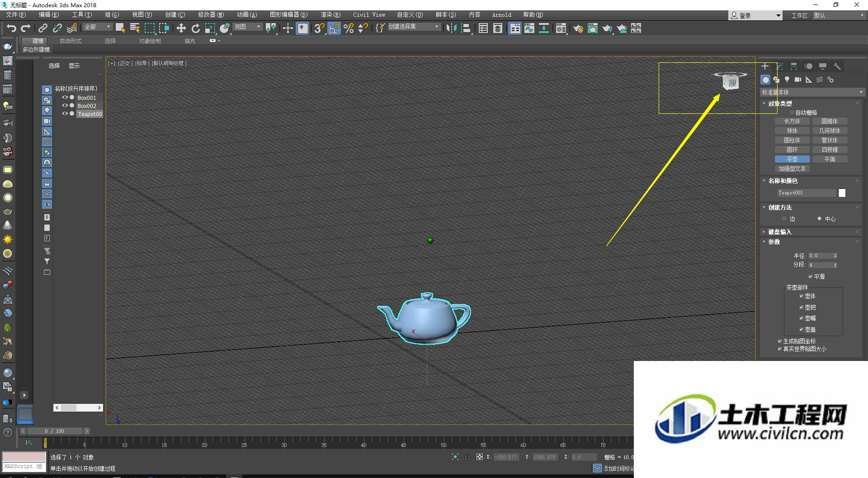
Task: Switch to the 对象绘制 ribbon tab
Action: [150, 41]
